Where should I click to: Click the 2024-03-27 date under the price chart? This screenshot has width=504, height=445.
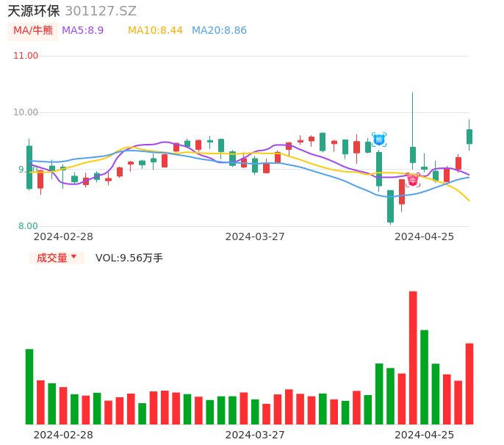click(x=255, y=236)
